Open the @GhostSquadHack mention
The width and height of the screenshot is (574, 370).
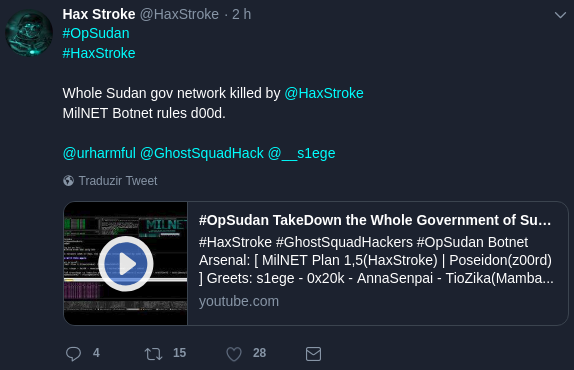pyautogui.click(x=202, y=153)
